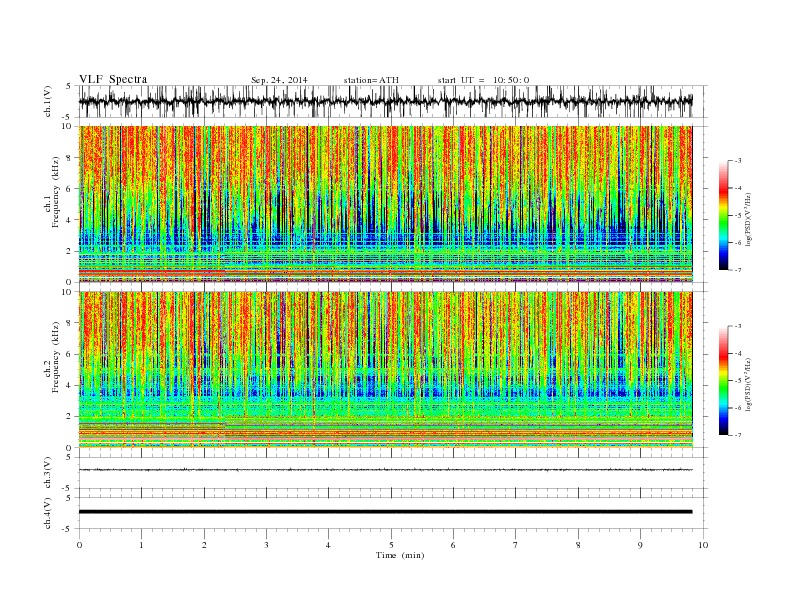Click the ch.1 voltage waveform trace
The width and height of the screenshot is (792, 612).
(386, 101)
